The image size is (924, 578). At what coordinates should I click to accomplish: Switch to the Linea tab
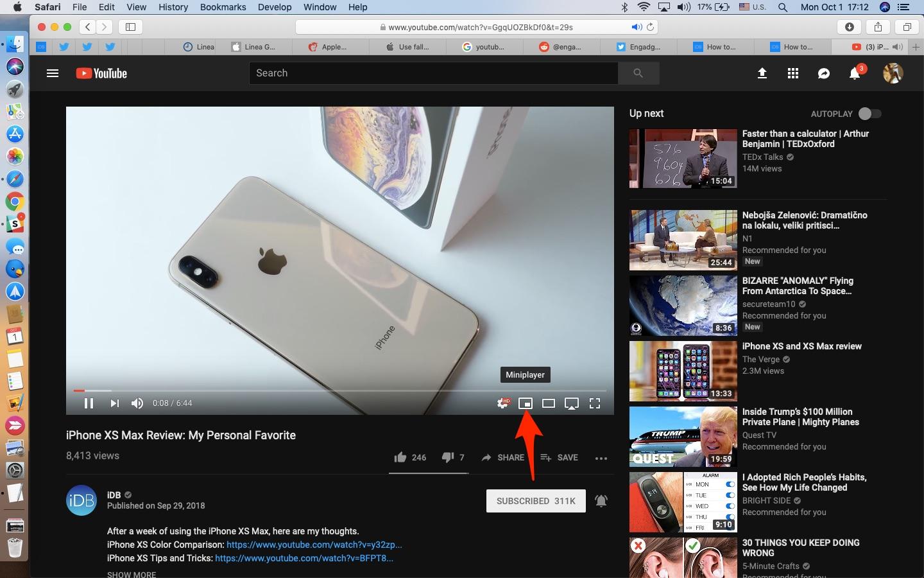pyautogui.click(x=199, y=47)
